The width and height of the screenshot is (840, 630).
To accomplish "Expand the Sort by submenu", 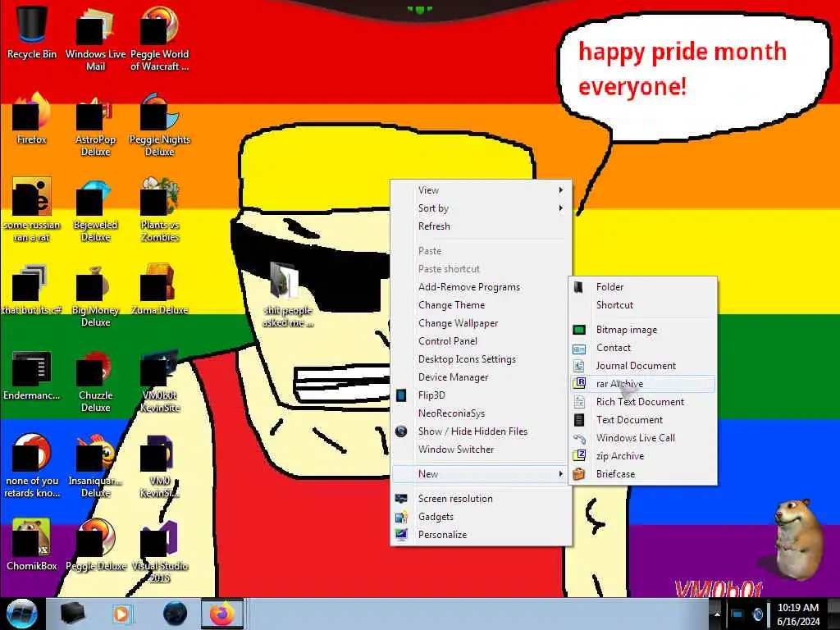I will click(482, 208).
